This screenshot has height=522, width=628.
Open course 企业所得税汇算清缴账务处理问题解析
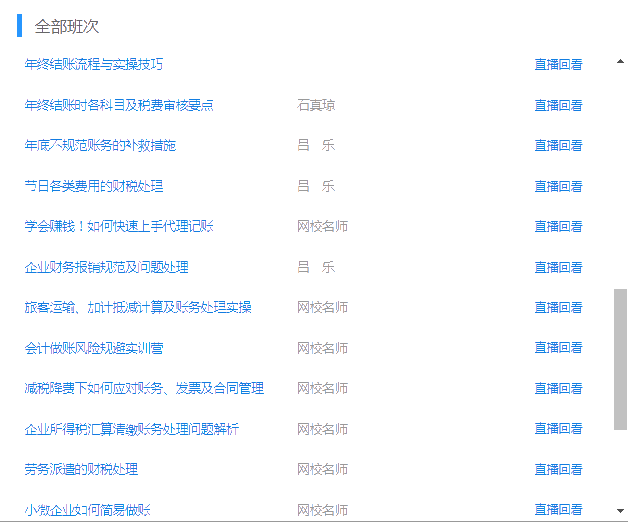pyautogui.click(x=132, y=429)
